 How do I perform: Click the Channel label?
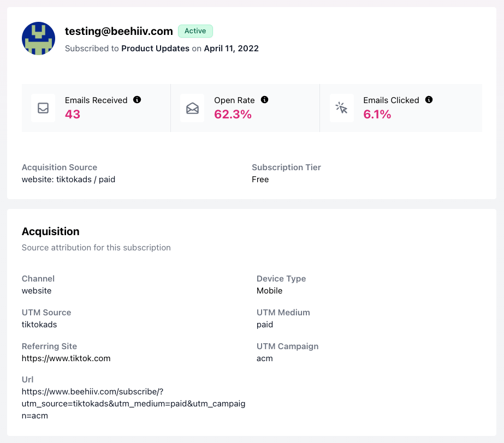38,279
